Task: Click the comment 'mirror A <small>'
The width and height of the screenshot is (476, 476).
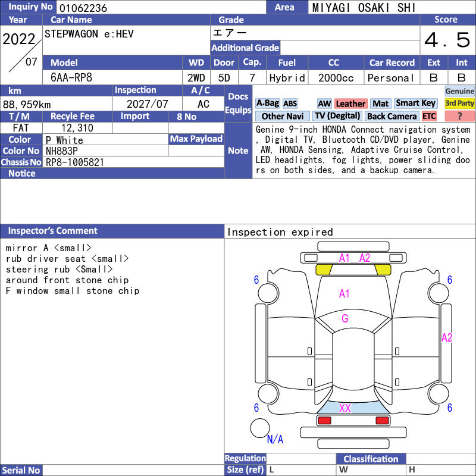Action: pyautogui.click(x=48, y=248)
